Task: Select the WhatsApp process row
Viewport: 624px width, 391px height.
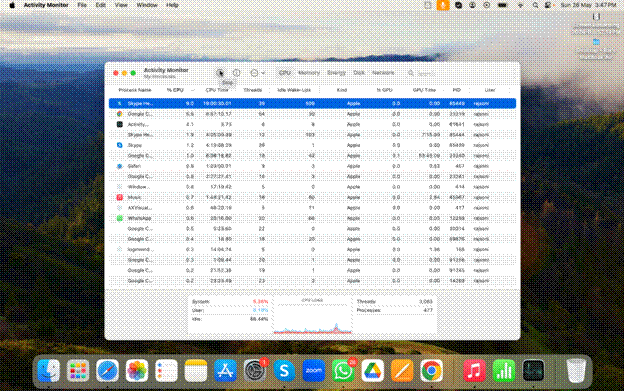Action: (312, 218)
